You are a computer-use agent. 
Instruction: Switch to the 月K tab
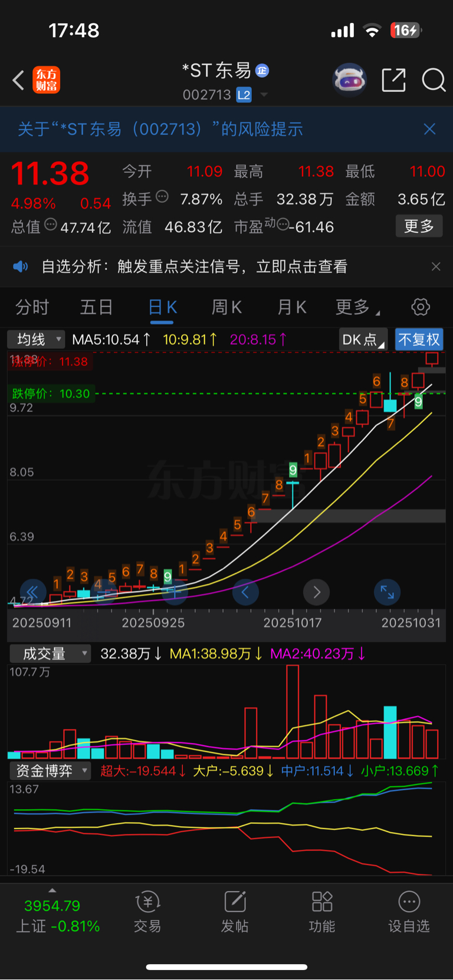click(x=291, y=307)
